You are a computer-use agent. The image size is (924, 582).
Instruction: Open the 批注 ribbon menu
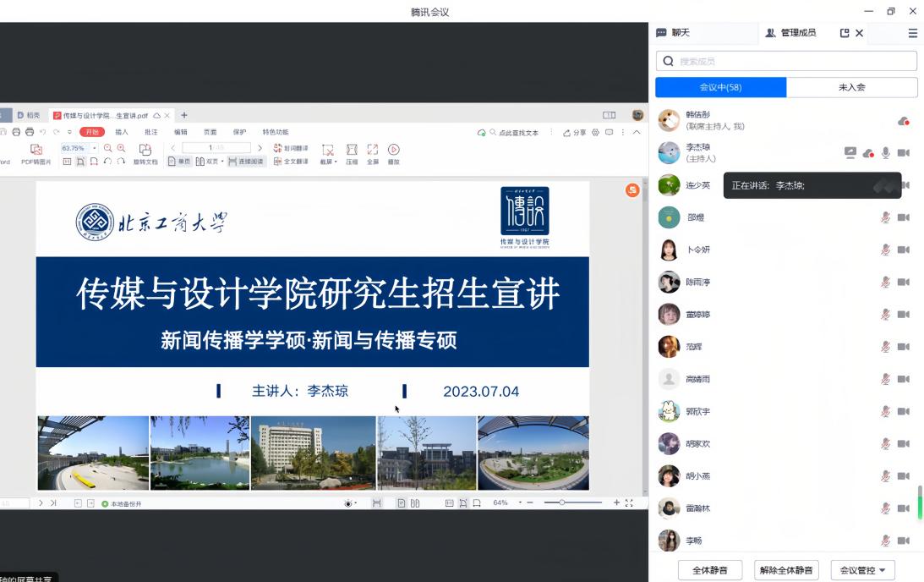click(x=151, y=132)
